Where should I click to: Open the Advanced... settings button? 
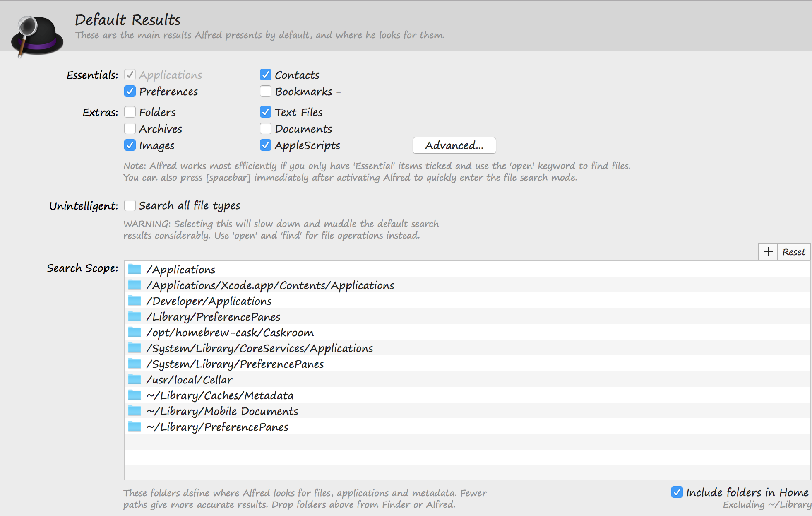coord(454,145)
